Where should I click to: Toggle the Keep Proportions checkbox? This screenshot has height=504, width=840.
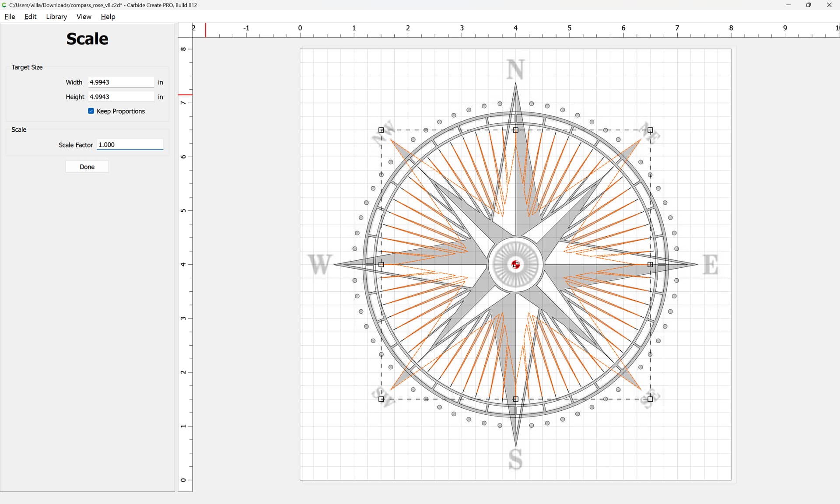tap(91, 111)
